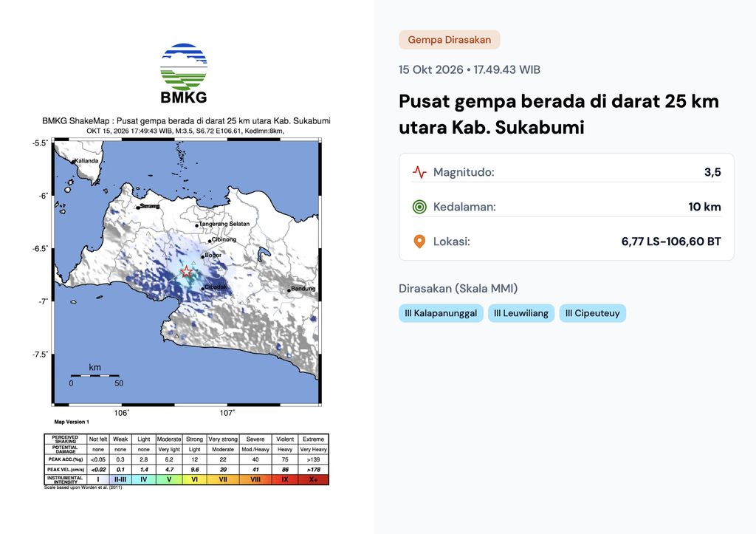Viewport: 756px width, 534px height.
Task: Click the Cibinong label on map
Action: point(224,239)
